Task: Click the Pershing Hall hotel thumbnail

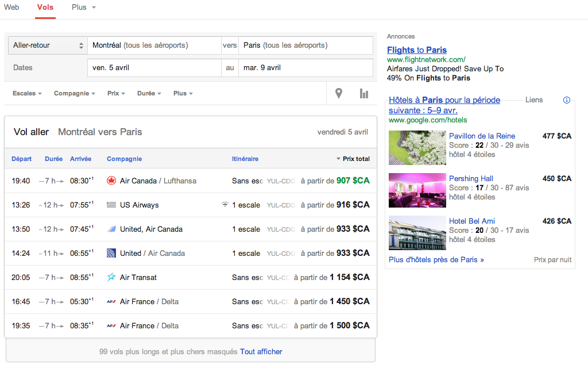Action: pyautogui.click(x=417, y=190)
